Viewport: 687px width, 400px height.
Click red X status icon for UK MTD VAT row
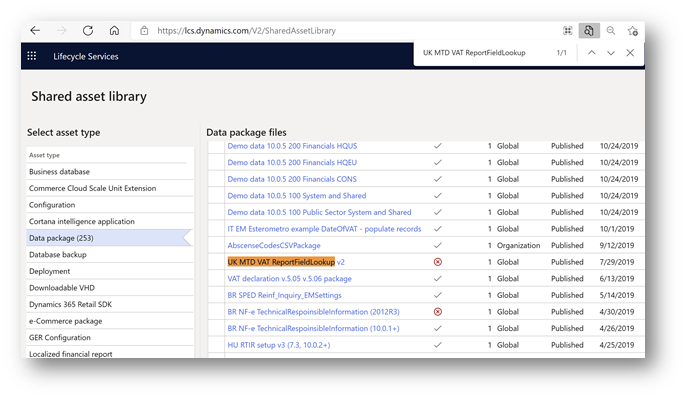click(438, 262)
